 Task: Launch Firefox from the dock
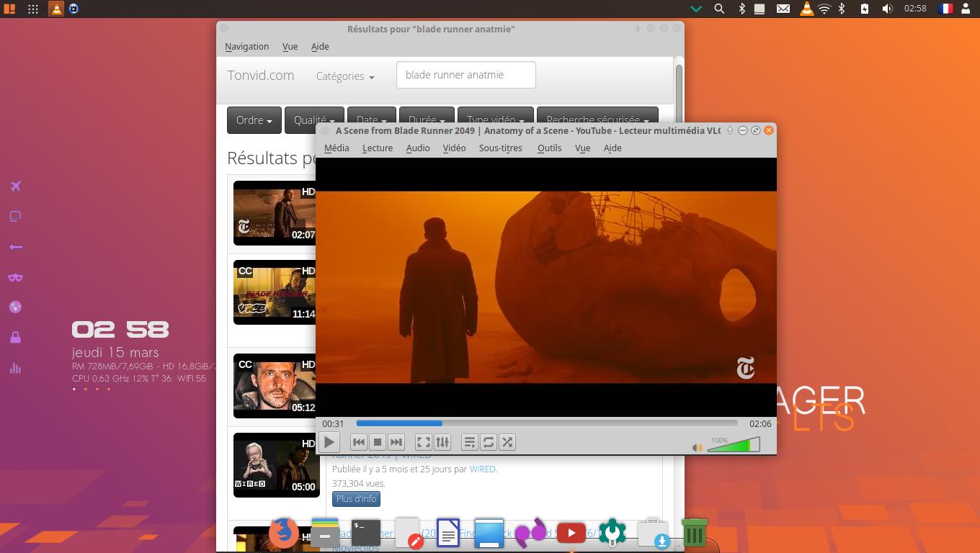click(x=283, y=534)
